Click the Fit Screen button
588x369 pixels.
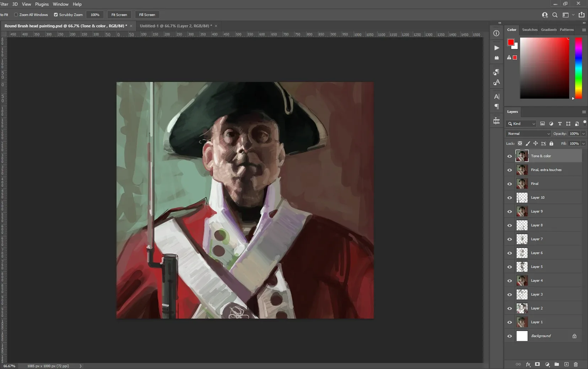pos(119,15)
